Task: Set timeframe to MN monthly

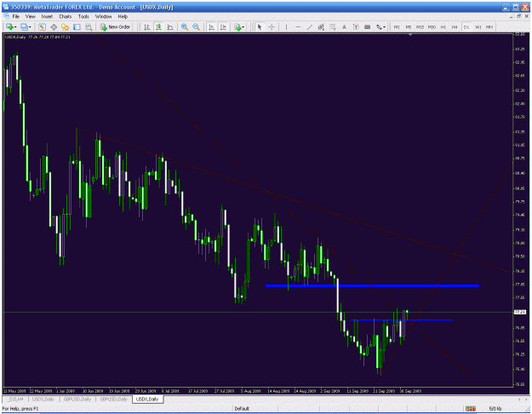Action: 489,26
